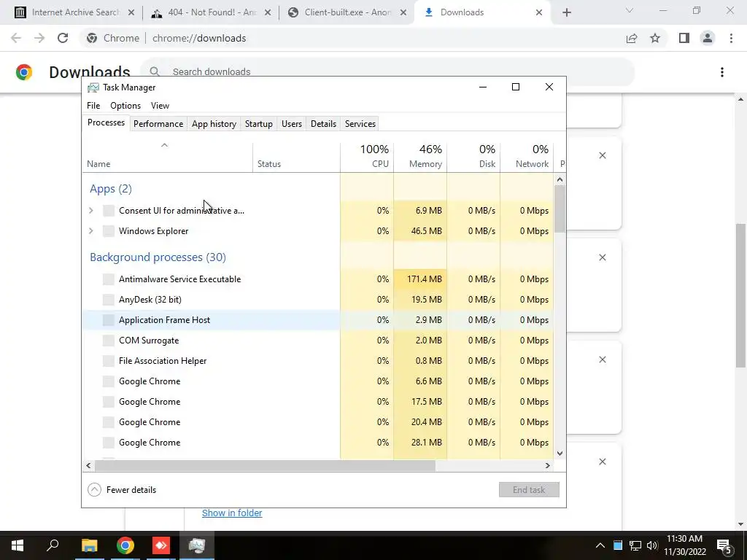This screenshot has height=560, width=747.
Task: Open Chrome tab search chevron
Action: 630,10
